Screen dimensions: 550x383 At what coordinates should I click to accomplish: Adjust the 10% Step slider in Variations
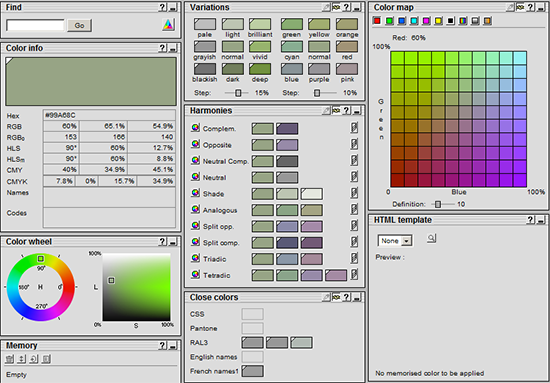coord(317,93)
